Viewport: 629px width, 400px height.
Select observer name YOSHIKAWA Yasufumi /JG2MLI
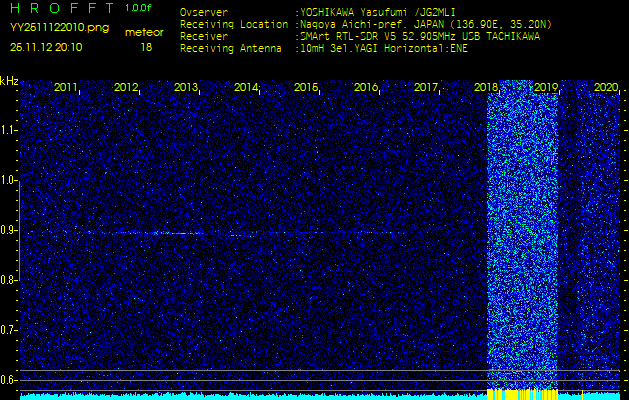coord(377,13)
